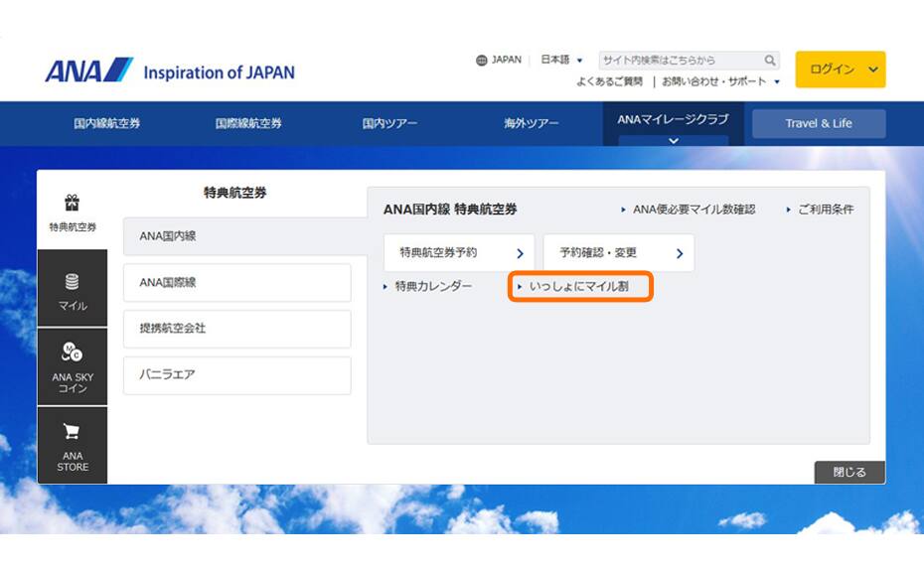This screenshot has height=571, width=924.
Task: Click the search magnifier icon
Action: 769,61
